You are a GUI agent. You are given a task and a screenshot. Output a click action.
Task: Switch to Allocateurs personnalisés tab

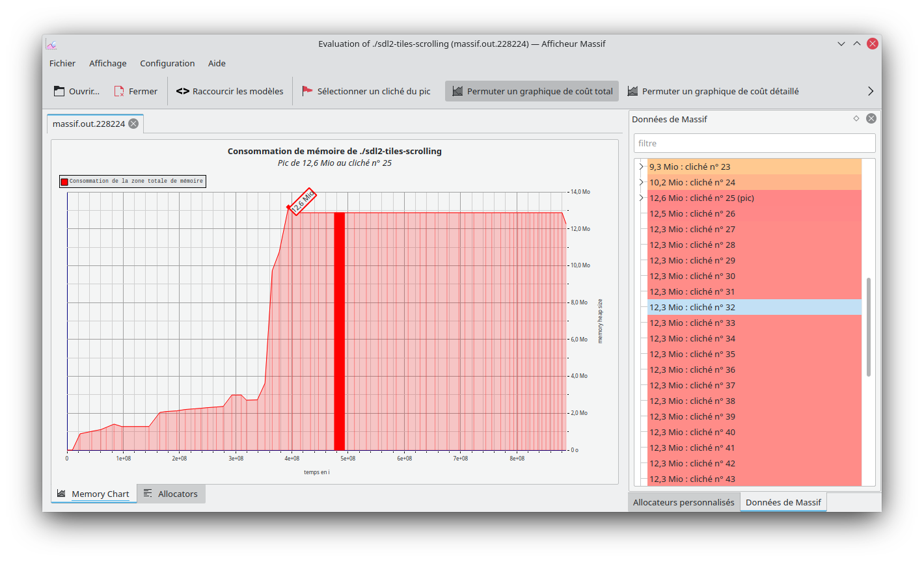tap(683, 502)
